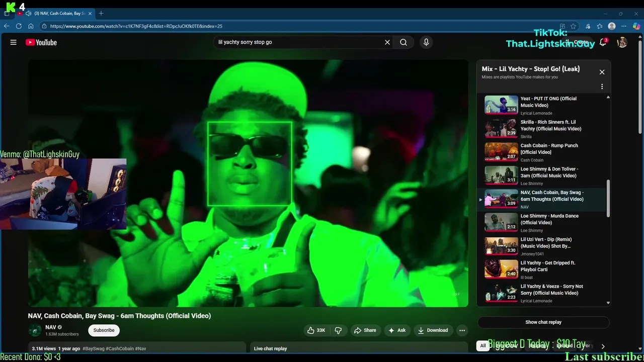Run search with the magnifier button
This screenshot has height=362, width=644.
pos(404,42)
